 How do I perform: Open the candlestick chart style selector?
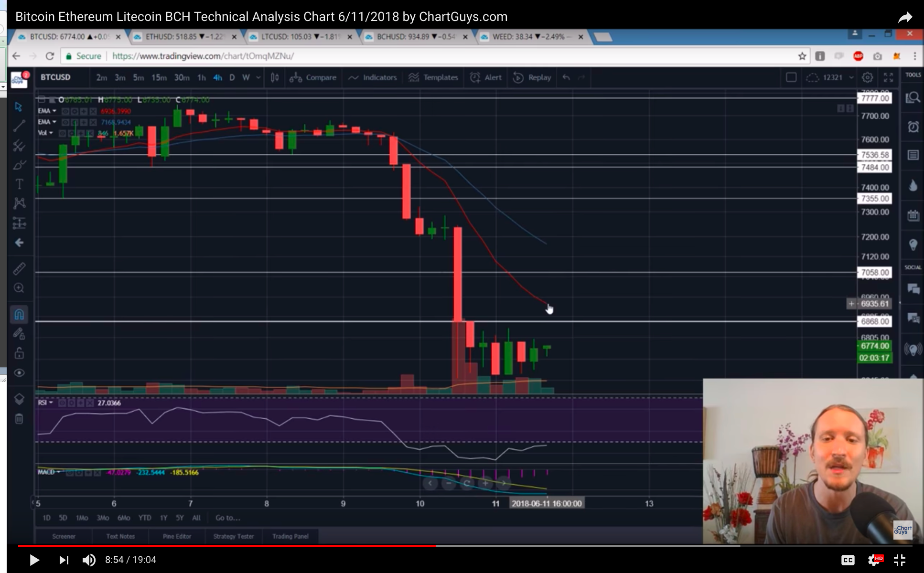pos(275,77)
